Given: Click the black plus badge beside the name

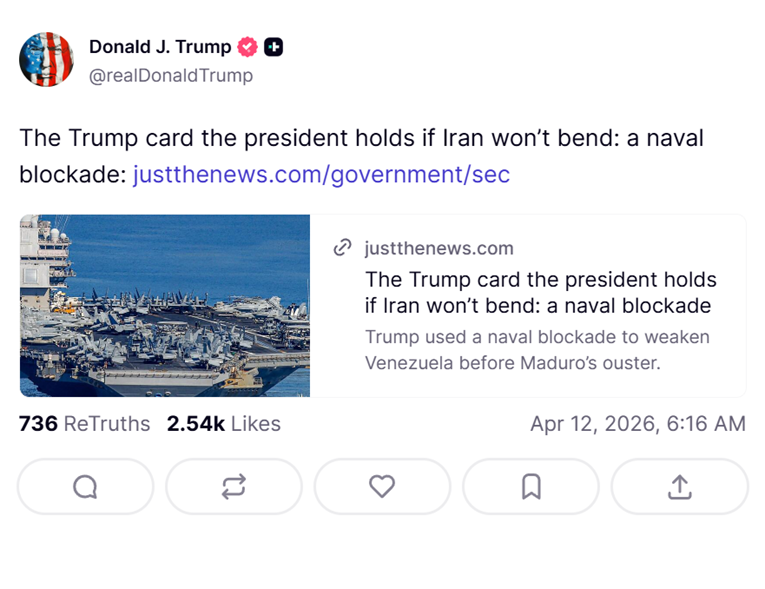Looking at the screenshot, I should click(x=273, y=47).
